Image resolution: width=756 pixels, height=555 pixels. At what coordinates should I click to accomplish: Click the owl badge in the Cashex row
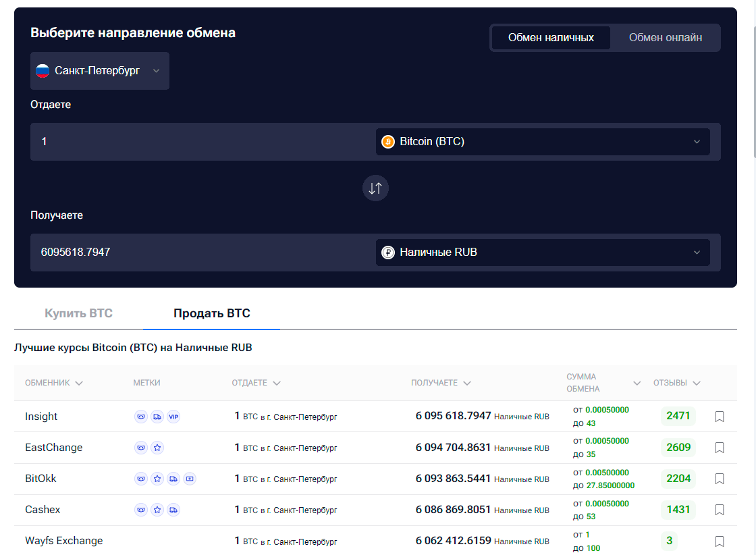pyautogui.click(x=141, y=510)
